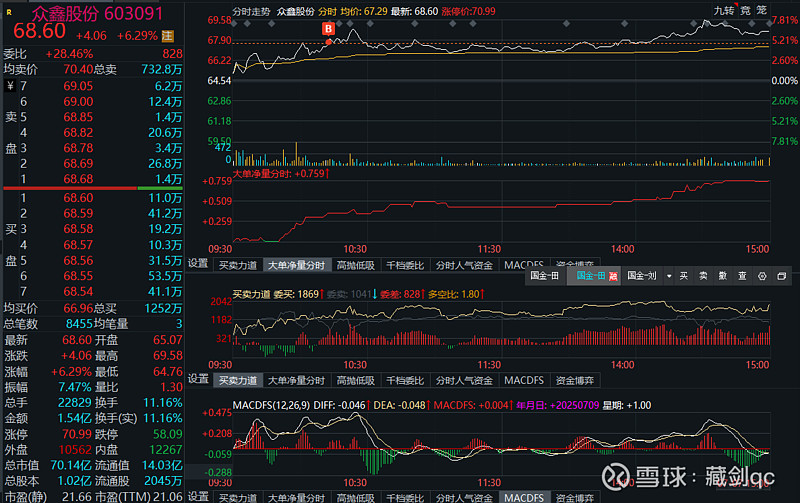
Task: Click the 总市值 70.14亿 value
Action: [70, 465]
